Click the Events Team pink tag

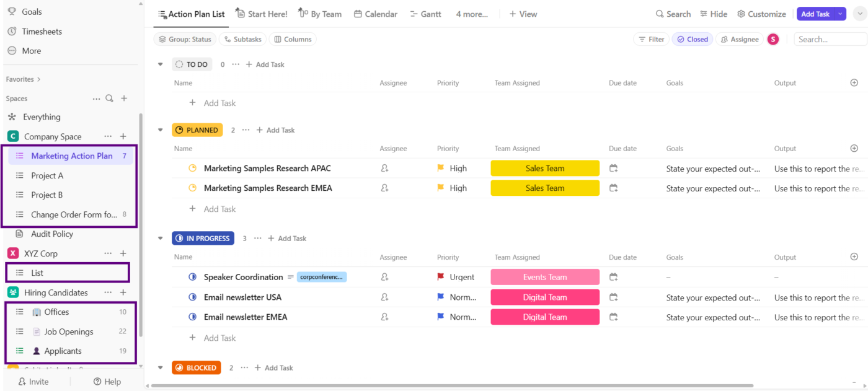coord(544,277)
